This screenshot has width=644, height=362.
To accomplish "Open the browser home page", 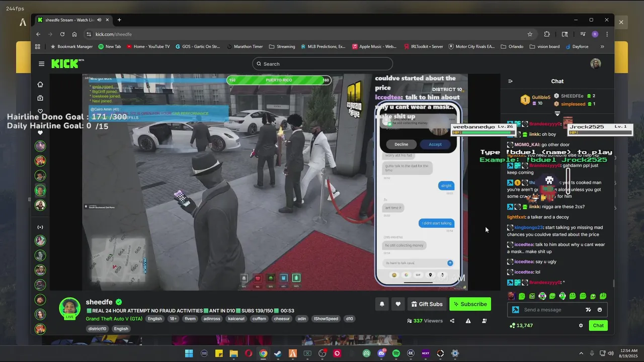I will coord(74,34).
